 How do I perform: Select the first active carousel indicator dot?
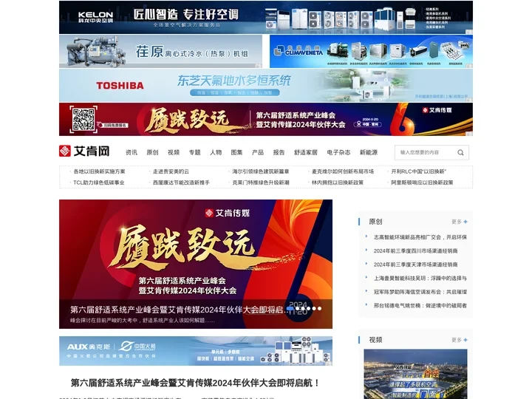pos(290,308)
